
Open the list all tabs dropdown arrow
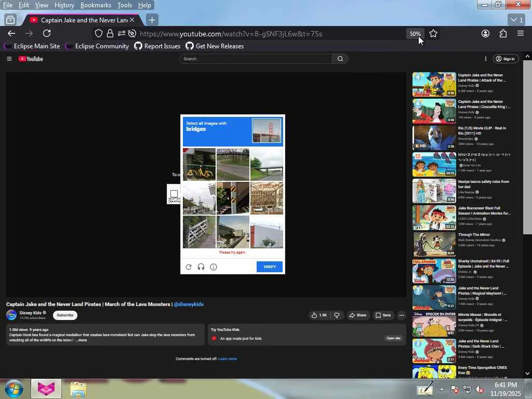pos(517,20)
